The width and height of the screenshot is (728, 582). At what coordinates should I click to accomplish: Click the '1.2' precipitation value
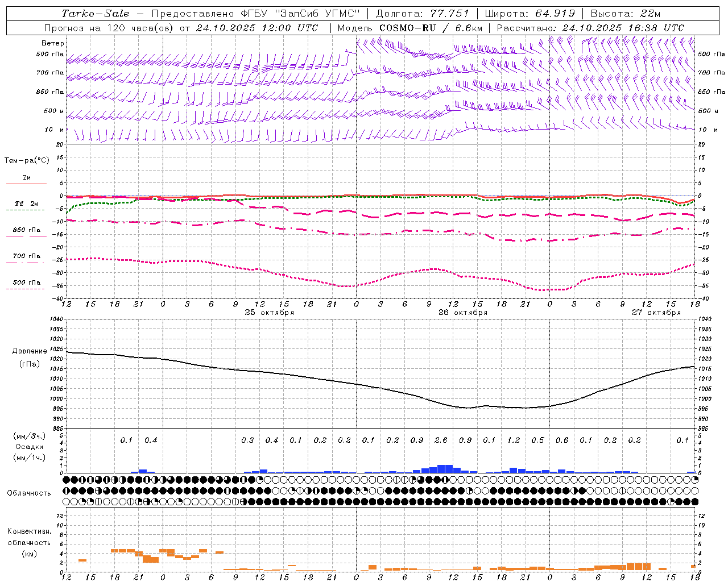(514, 440)
